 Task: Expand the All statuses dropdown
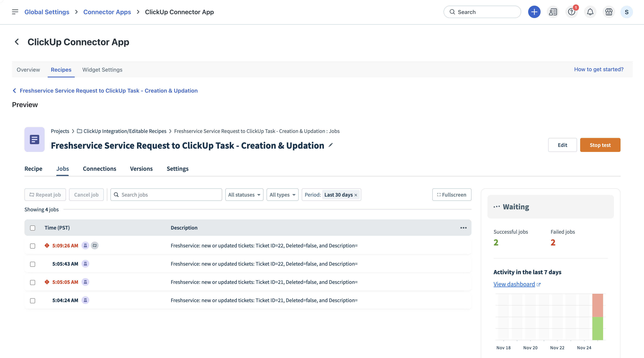(244, 195)
